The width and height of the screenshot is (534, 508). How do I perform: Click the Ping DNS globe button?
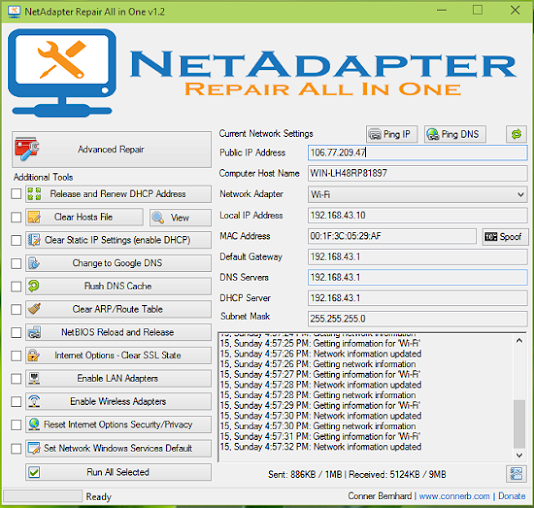pos(455,134)
